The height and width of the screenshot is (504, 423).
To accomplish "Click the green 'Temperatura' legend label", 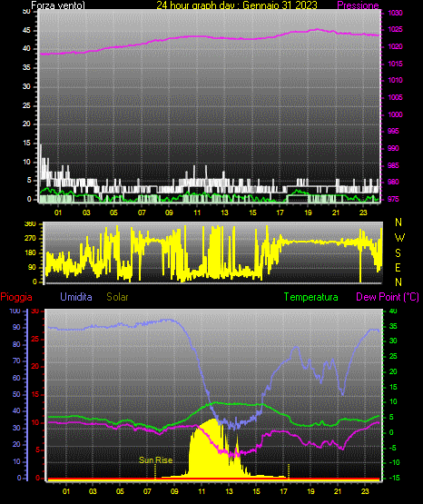I will [311, 297].
